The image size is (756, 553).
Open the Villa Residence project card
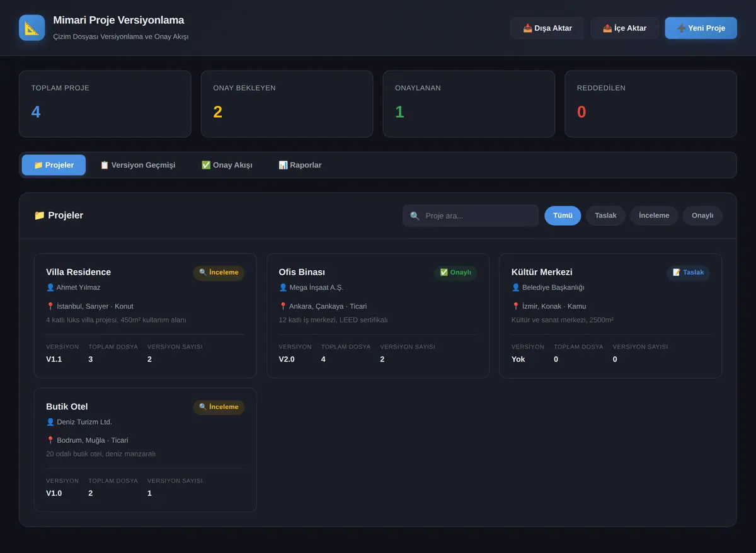pyautogui.click(x=145, y=316)
